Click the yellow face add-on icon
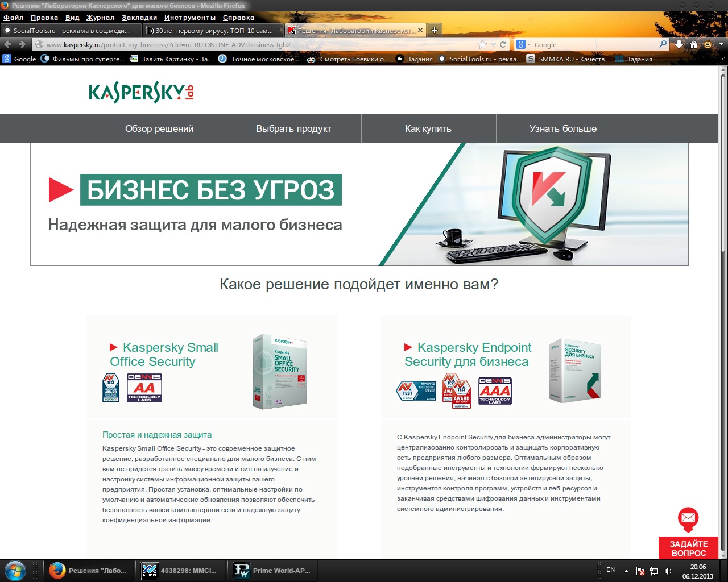This screenshot has width=728, height=582. 708,44
